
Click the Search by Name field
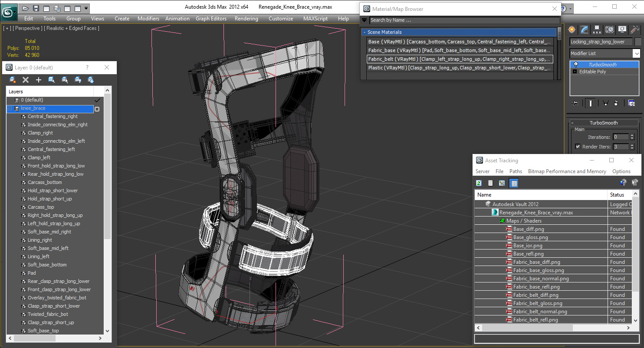pyautogui.click(x=464, y=20)
